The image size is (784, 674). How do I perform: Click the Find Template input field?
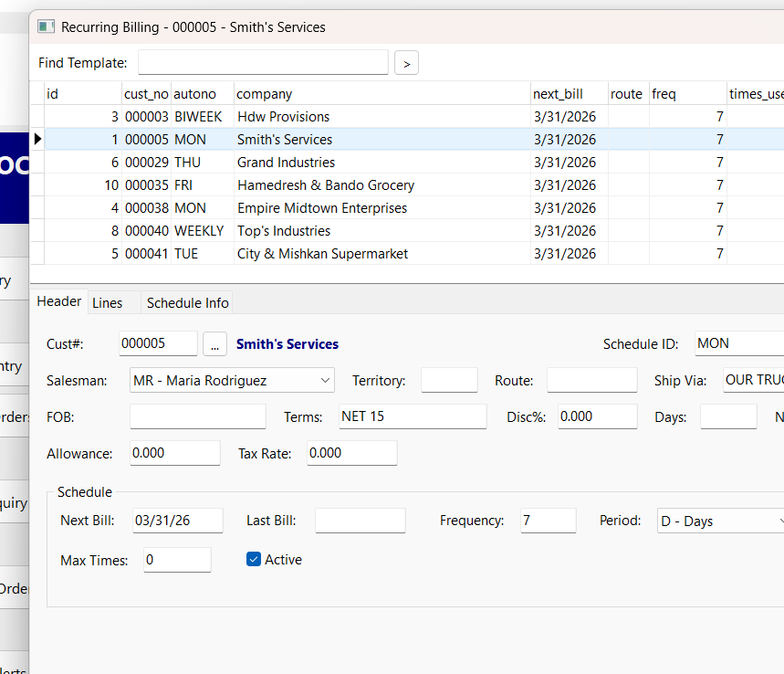click(263, 62)
